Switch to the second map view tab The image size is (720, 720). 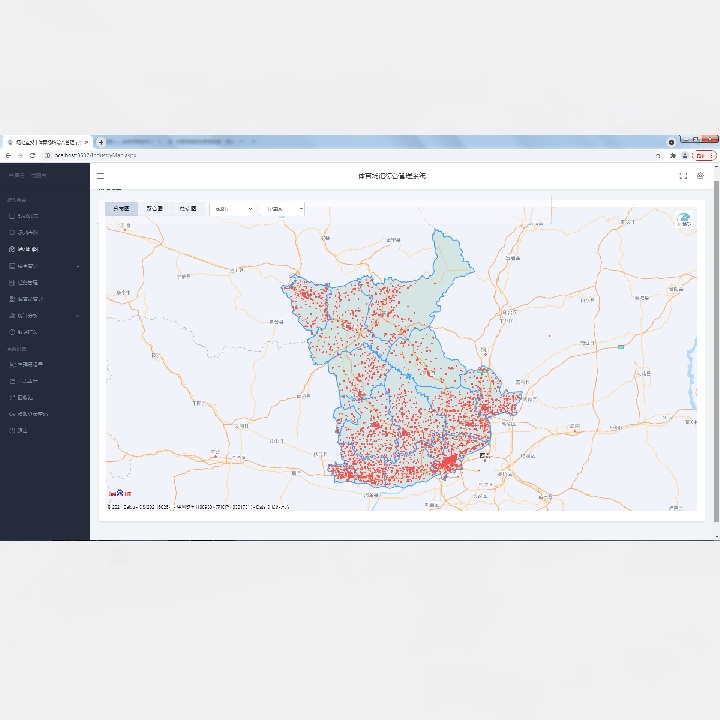[155, 208]
